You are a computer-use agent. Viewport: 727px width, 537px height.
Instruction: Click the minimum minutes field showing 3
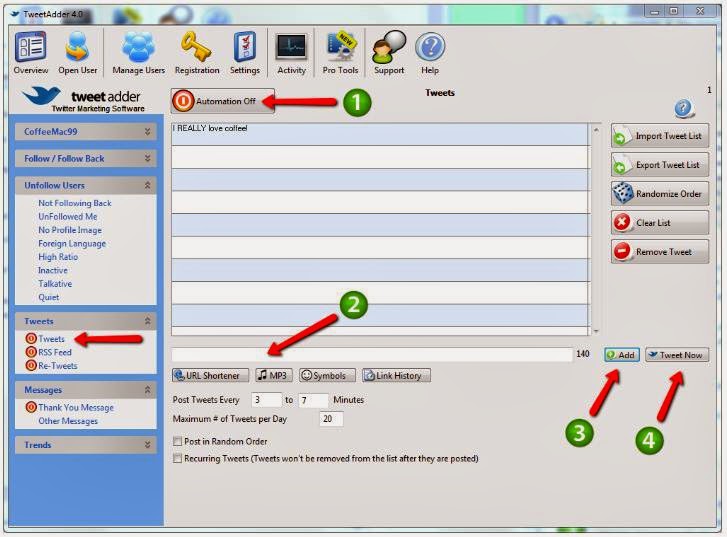(x=266, y=400)
